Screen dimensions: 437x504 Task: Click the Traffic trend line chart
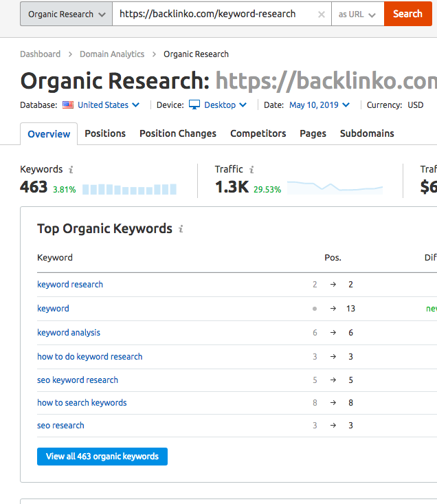point(335,188)
